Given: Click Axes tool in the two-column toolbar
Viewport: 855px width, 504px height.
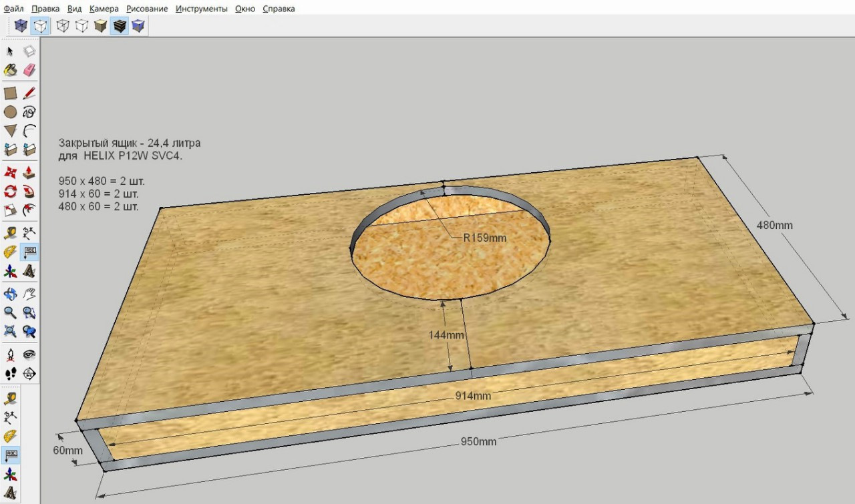Looking at the screenshot, I should (11, 270).
